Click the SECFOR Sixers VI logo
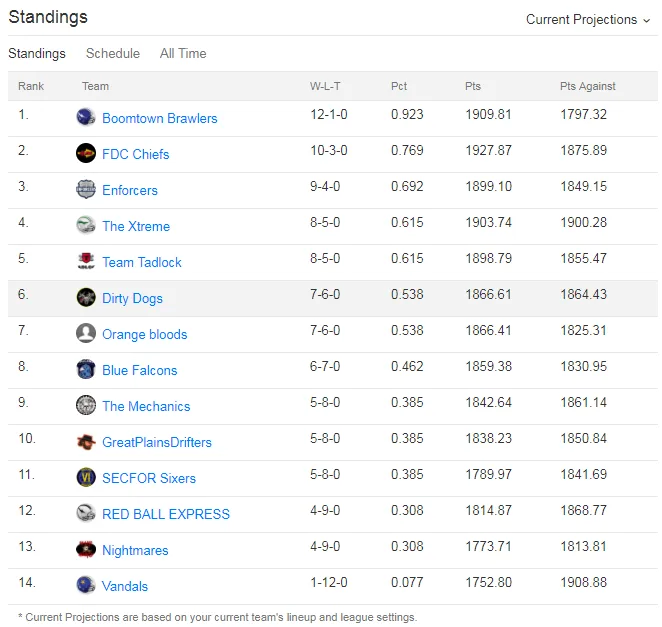Screen dimensions: 662x627 click(86, 477)
